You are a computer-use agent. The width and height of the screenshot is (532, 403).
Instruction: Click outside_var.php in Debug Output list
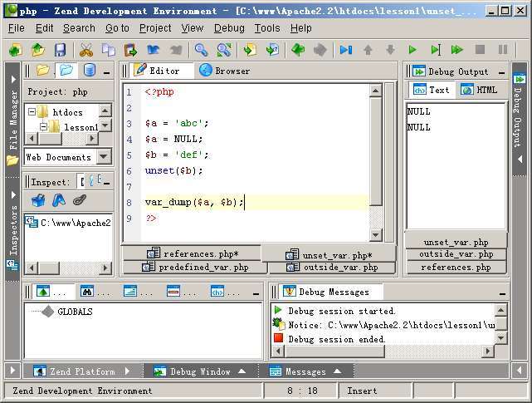coord(456,254)
